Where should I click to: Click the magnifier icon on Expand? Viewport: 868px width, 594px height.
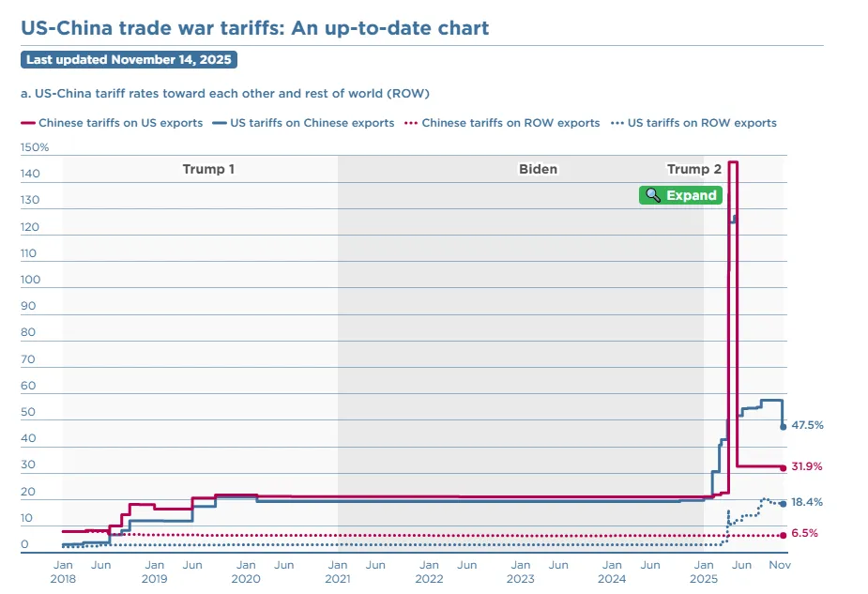point(654,196)
